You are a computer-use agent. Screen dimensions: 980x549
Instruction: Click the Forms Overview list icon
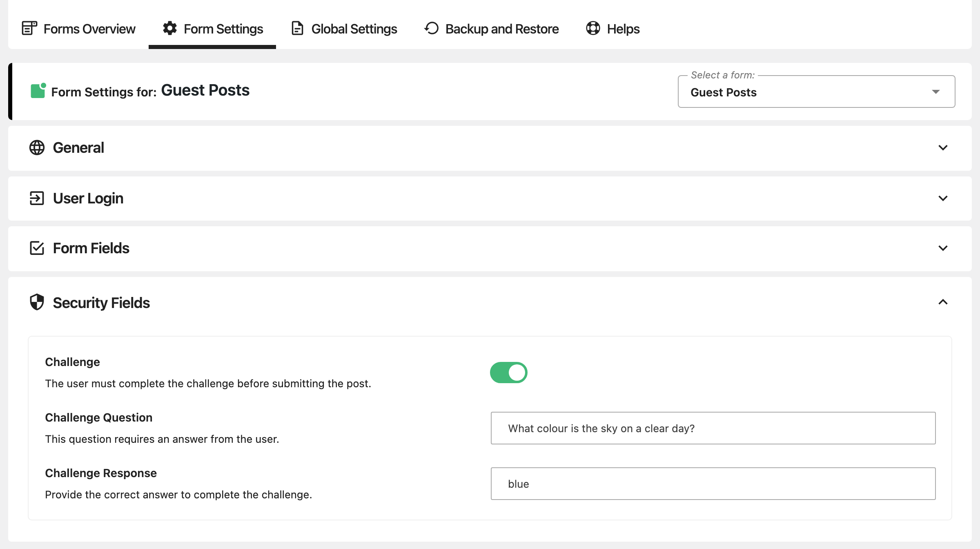pos(29,29)
